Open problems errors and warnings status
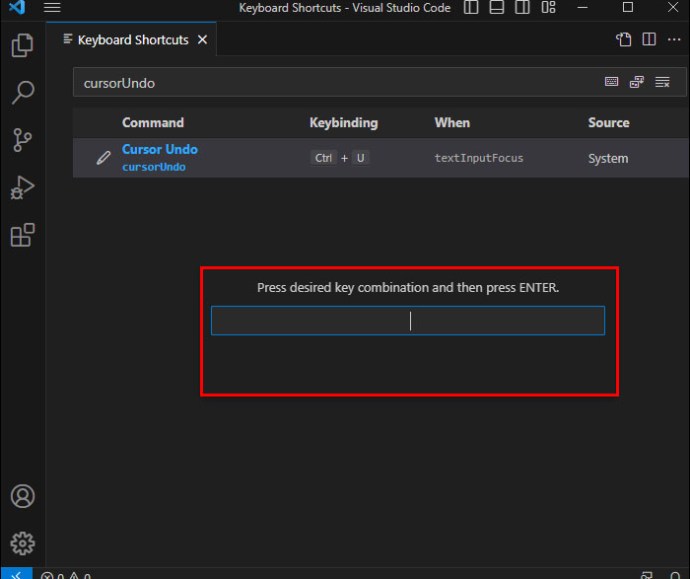Image resolution: width=690 pixels, height=579 pixels. click(66, 575)
